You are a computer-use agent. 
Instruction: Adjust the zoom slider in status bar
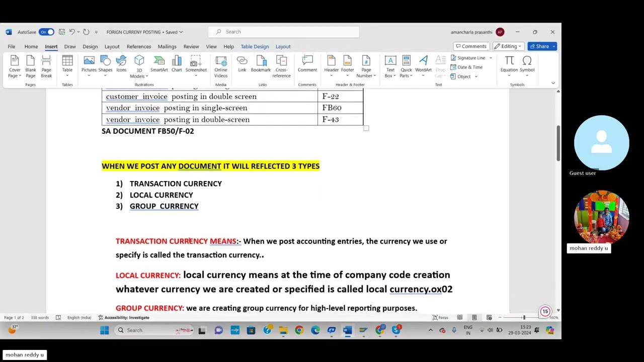(x=524, y=317)
